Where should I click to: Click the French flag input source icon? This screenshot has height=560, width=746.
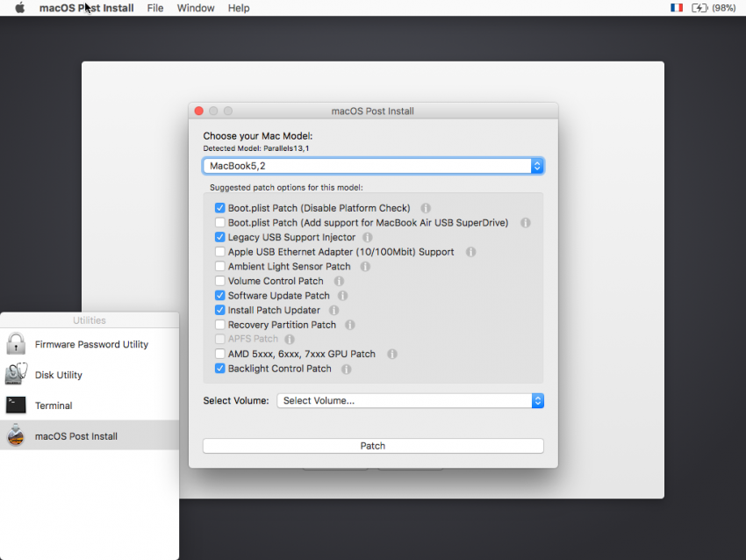(x=677, y=8)
